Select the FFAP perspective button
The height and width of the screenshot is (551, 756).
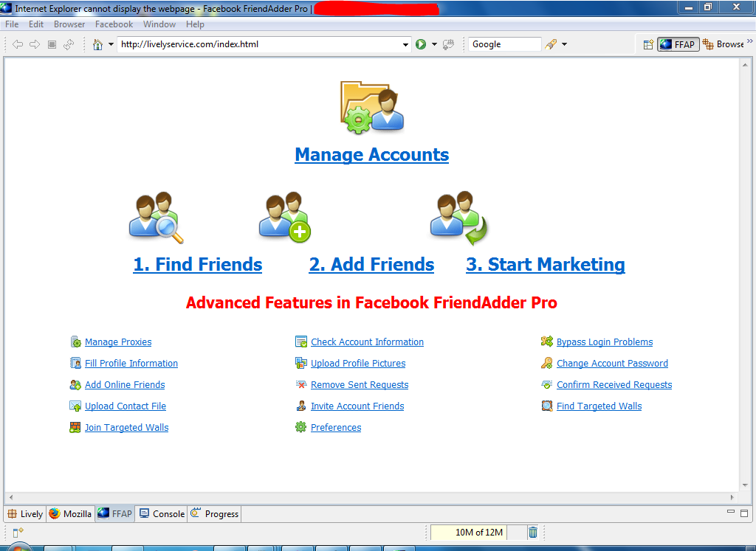click(678, 44)
